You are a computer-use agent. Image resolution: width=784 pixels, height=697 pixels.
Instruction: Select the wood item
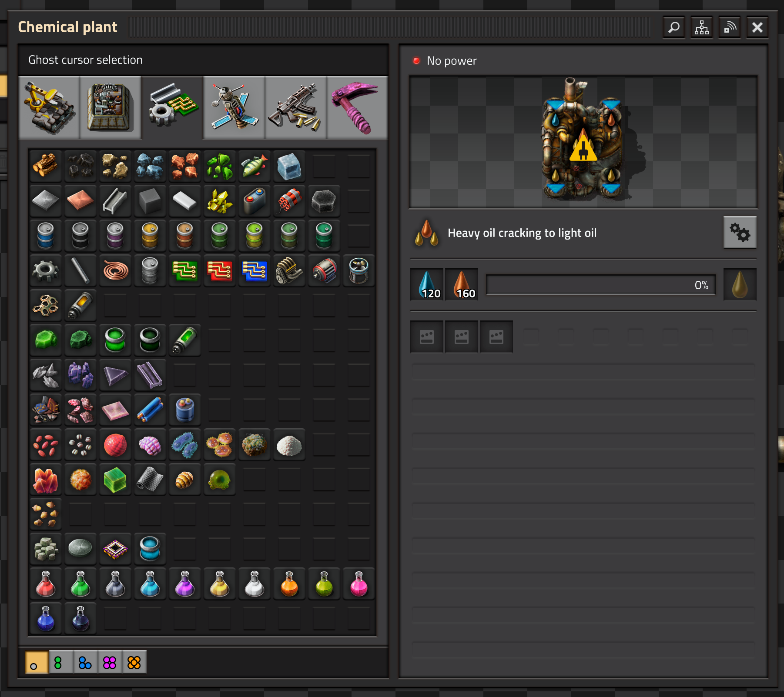46,166
